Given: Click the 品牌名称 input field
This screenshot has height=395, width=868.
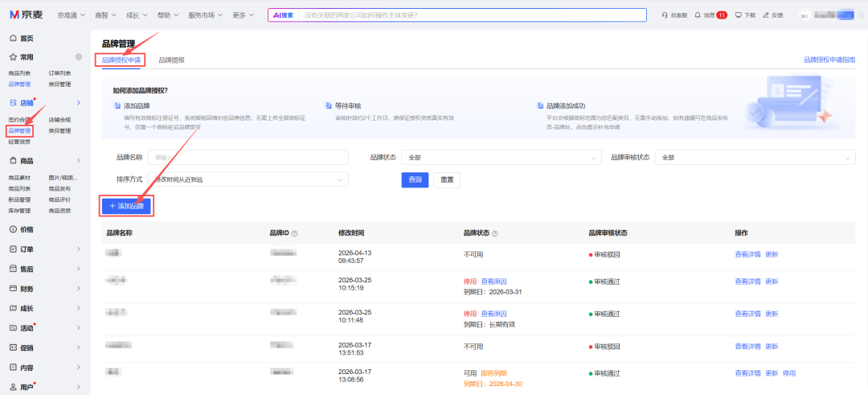Looking at the screenshot, I should pyautogui.click(x=248, y=158).
